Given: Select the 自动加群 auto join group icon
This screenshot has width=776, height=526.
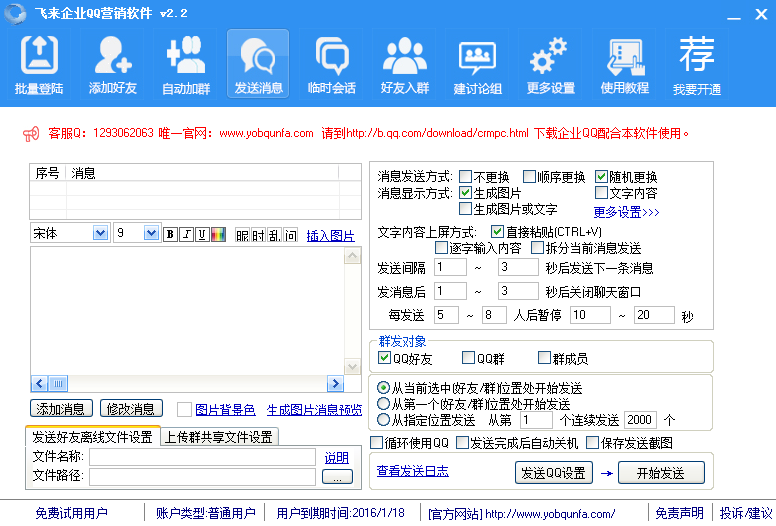Looking at the screenshot, I should [186, 65].
